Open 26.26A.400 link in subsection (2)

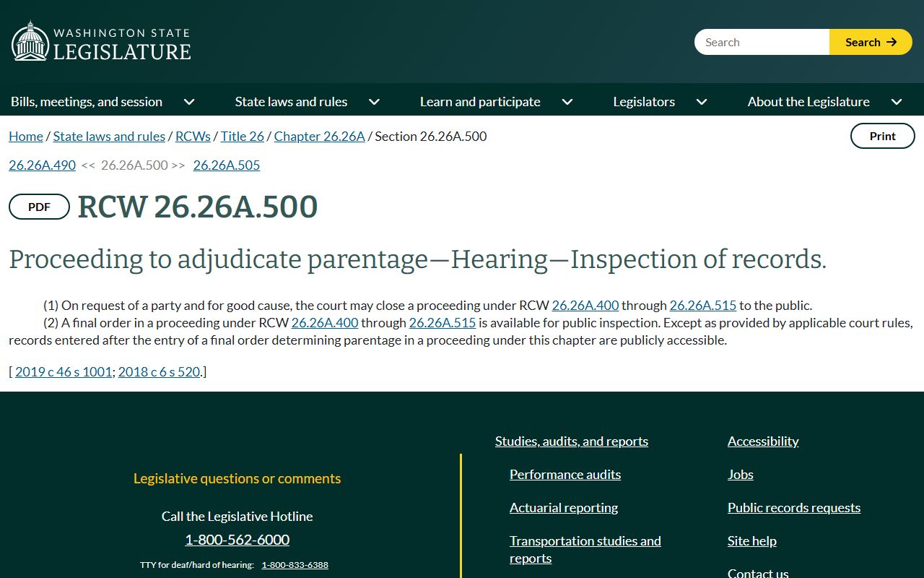coord(325,322)
